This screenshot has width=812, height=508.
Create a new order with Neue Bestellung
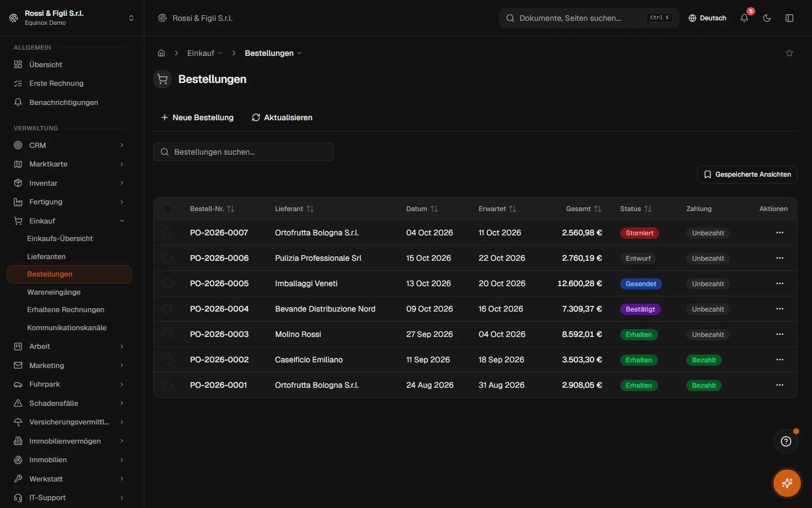[x=197, y=117]
